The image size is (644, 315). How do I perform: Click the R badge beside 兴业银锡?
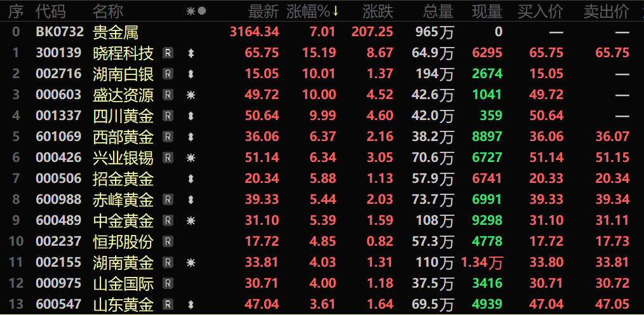[x=168, y=157]
